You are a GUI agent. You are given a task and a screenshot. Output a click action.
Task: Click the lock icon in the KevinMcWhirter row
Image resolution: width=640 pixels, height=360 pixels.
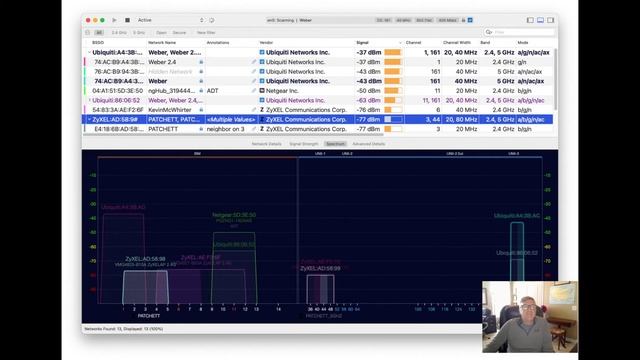tap(201, 110)
